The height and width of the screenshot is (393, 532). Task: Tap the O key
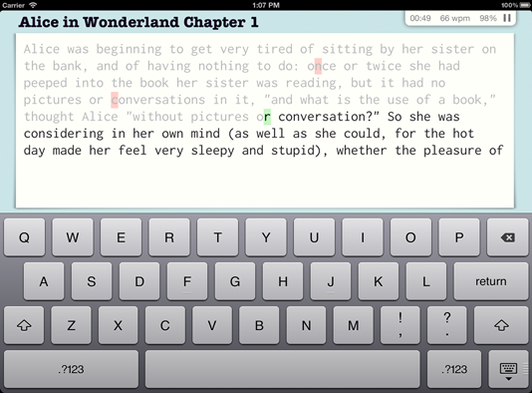410,237
